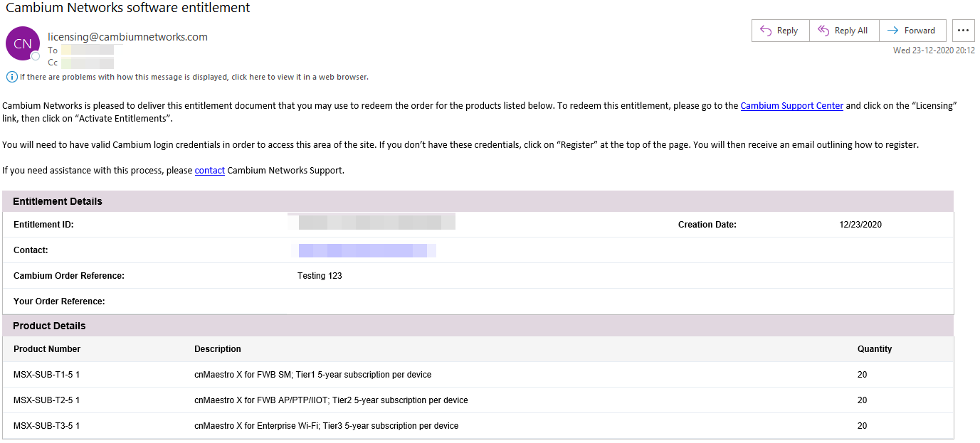980x443 pixels.
Task: Click the info icon in message bar
Action: tap(11, 77)
